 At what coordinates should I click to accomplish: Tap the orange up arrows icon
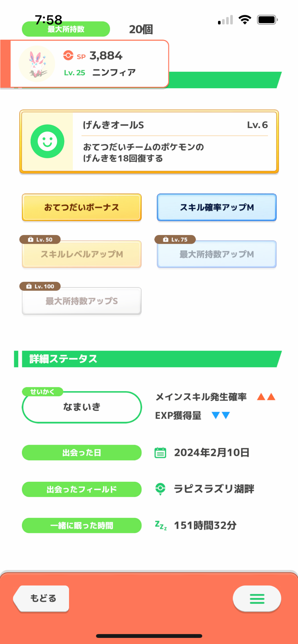point(266,397)
